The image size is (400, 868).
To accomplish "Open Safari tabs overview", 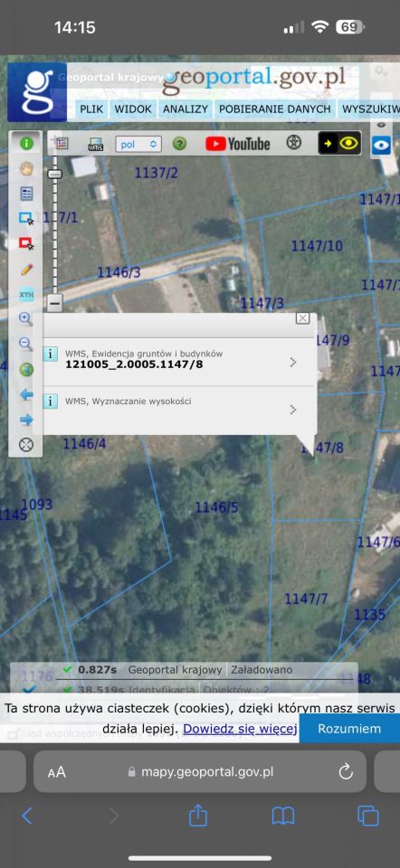I will coord(367,816).
